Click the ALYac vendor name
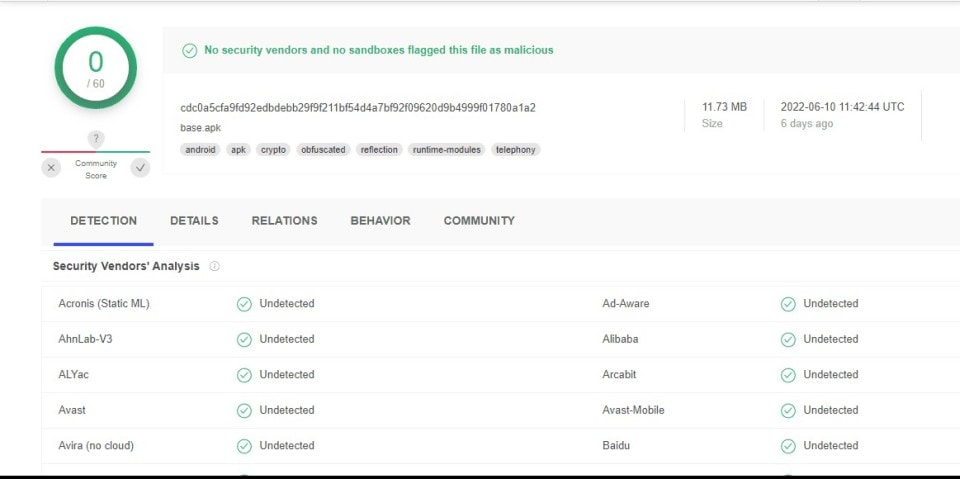 [x=73, y=375]
